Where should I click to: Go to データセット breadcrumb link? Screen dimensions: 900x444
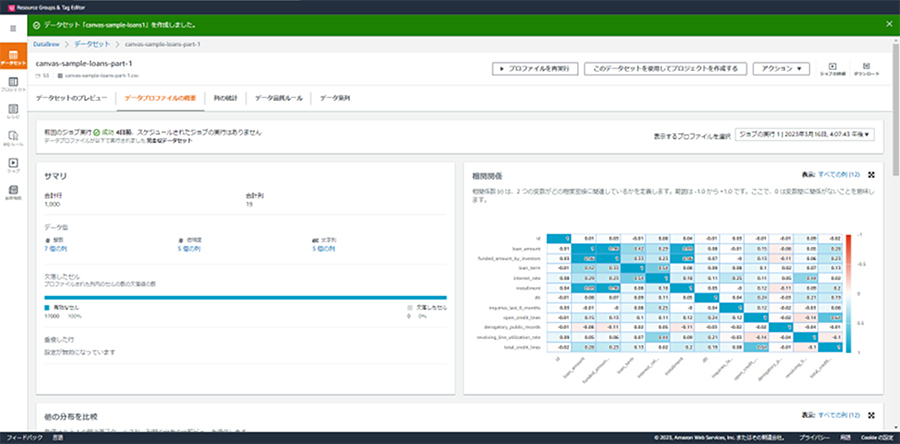(x=92, y=44)
